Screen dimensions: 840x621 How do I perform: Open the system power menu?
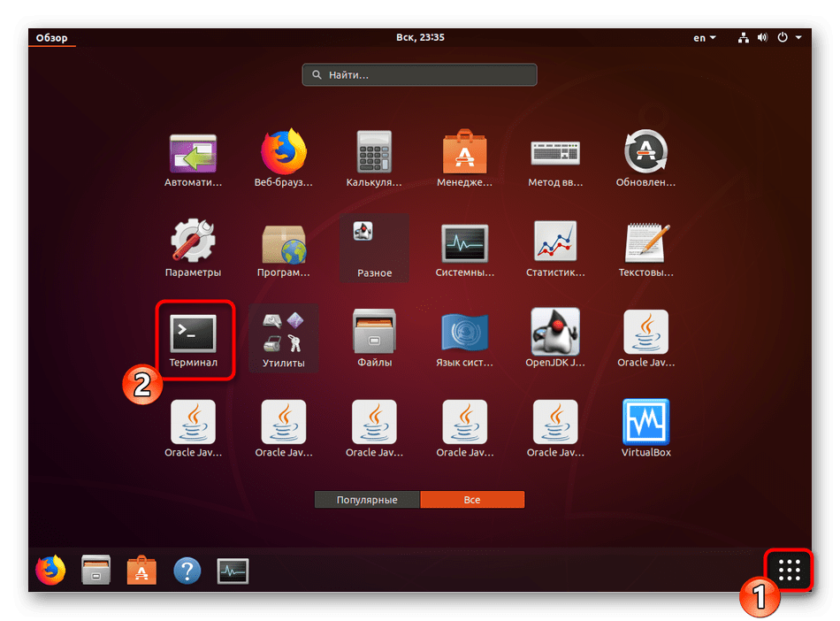coord(789,38)
